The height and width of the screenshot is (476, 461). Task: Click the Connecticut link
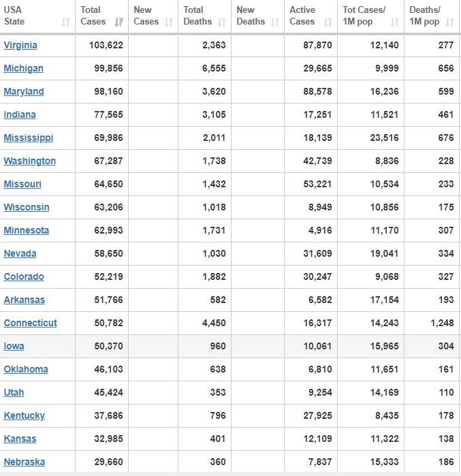coord(30,323)
